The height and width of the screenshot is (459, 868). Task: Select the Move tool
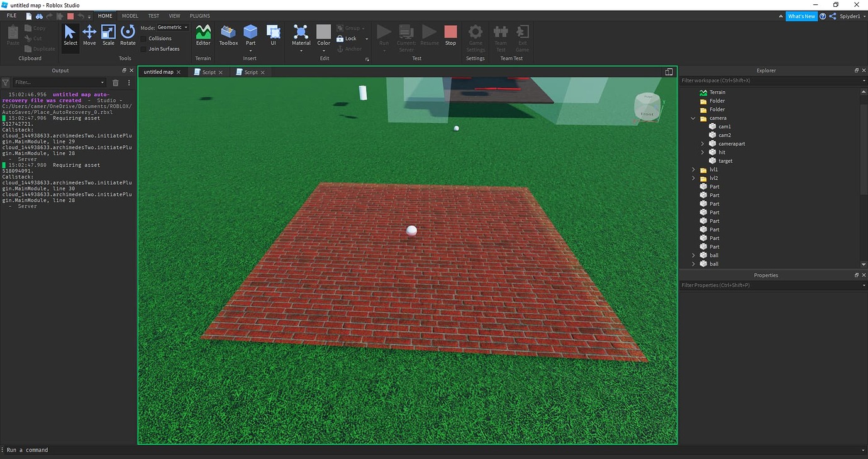coord(89,36)
